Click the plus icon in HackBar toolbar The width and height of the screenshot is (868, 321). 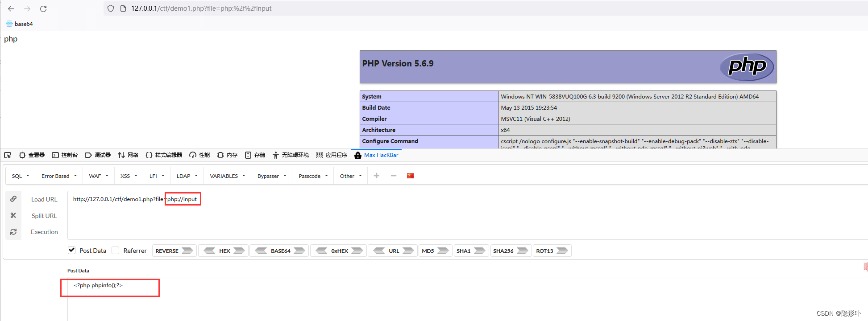coord(376,176)
